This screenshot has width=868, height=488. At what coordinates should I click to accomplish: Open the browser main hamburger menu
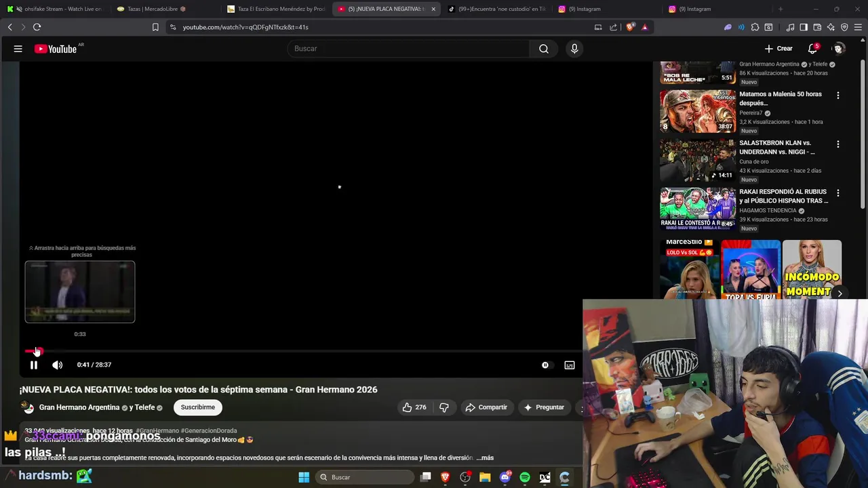pyautogui.click(x=859, y=27)
